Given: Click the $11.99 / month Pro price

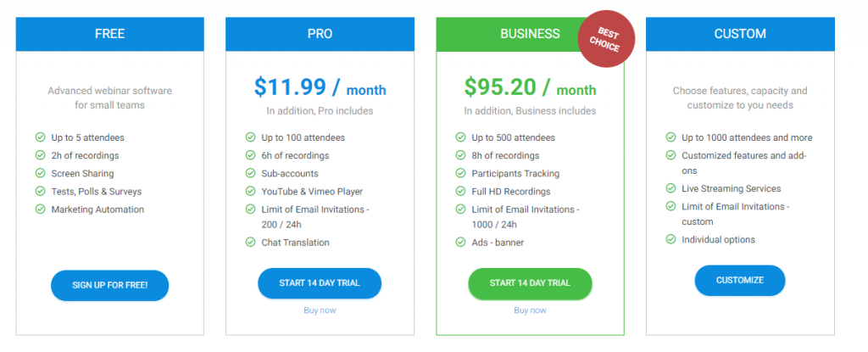Looking at the screenshot, I should click(x=320, y=87).
